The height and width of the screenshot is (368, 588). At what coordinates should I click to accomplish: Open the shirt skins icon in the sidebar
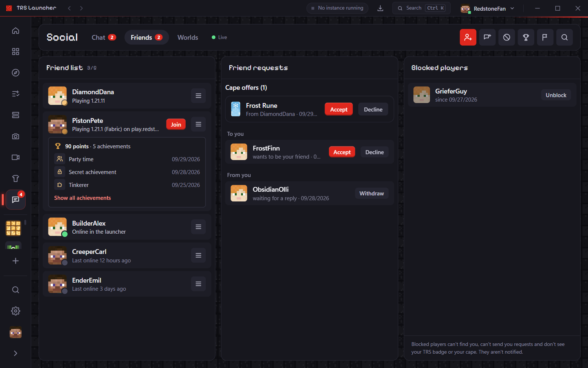[x=15, y=178]
